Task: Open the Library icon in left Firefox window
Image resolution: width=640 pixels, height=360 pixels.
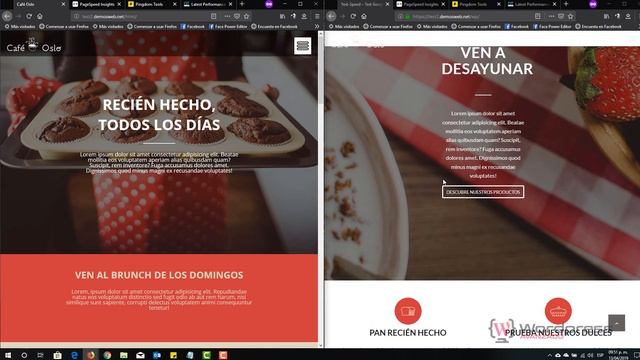Action: (282, 16)
